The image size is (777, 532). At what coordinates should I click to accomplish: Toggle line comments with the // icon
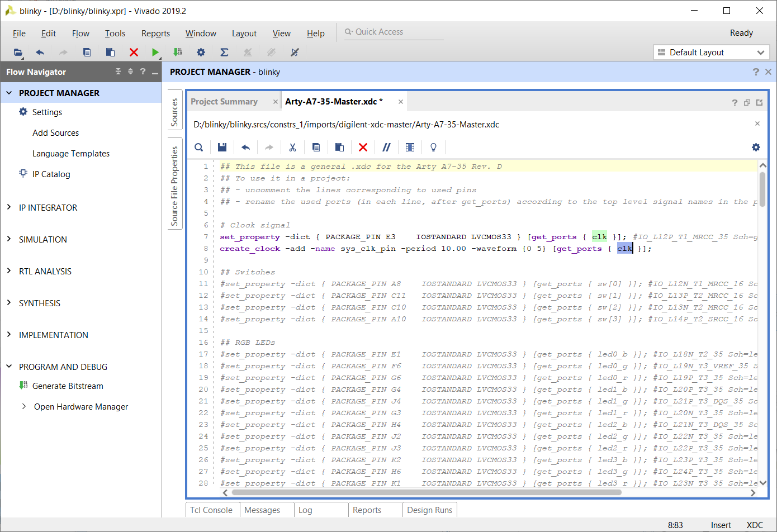click(x=386, y=147)
